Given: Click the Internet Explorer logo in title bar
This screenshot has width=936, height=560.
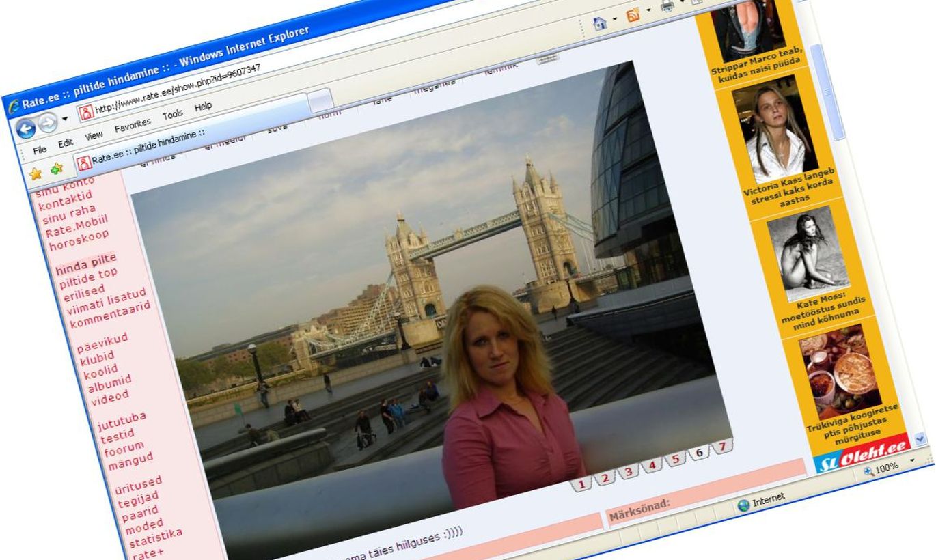Looking at the screenshot, I should tap(13, 107).
